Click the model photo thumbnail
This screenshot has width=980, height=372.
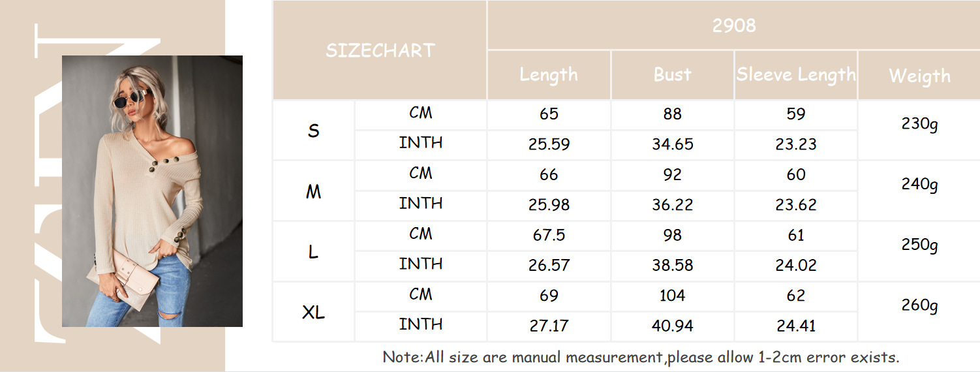152,191
